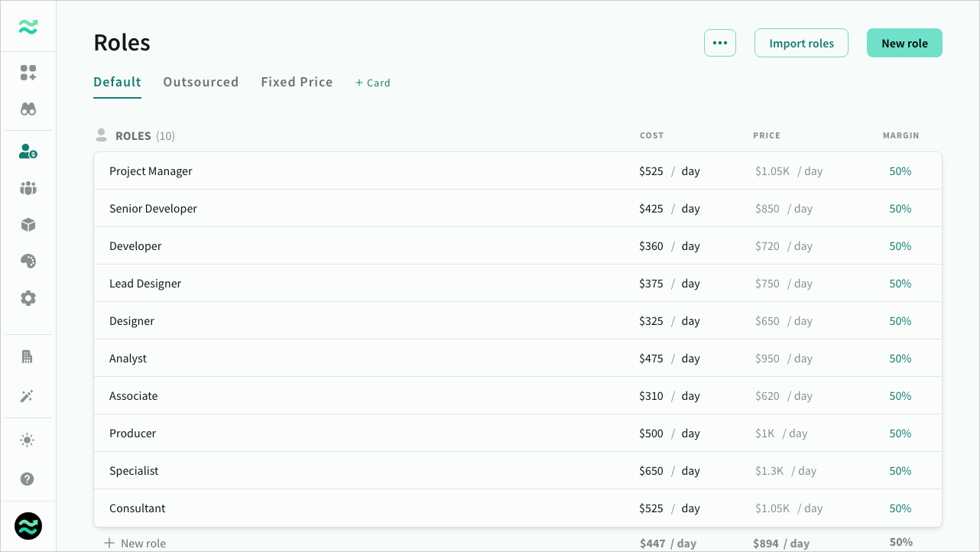
Task: Click the green New role button
Action: click(x=904, y=43)
